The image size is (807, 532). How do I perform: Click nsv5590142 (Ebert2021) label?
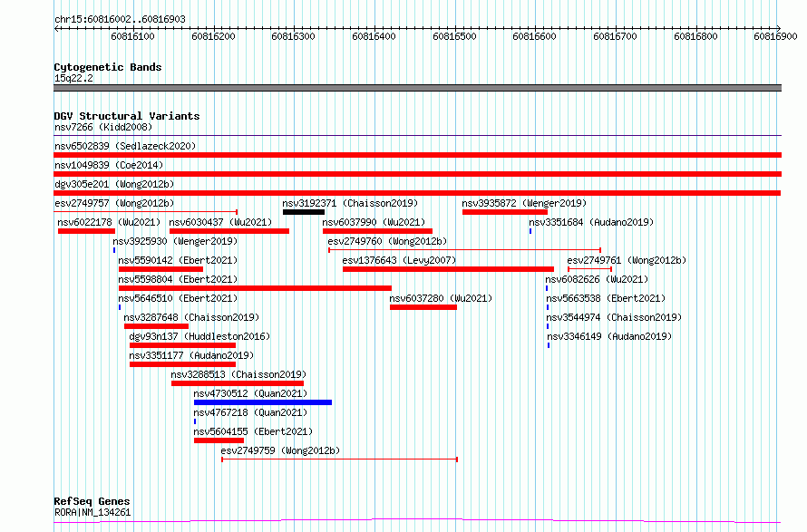click(178, 260)
